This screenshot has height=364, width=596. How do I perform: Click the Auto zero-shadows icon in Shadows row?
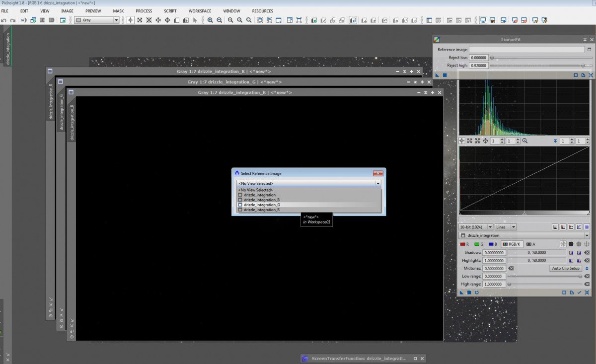click(571, 252)
